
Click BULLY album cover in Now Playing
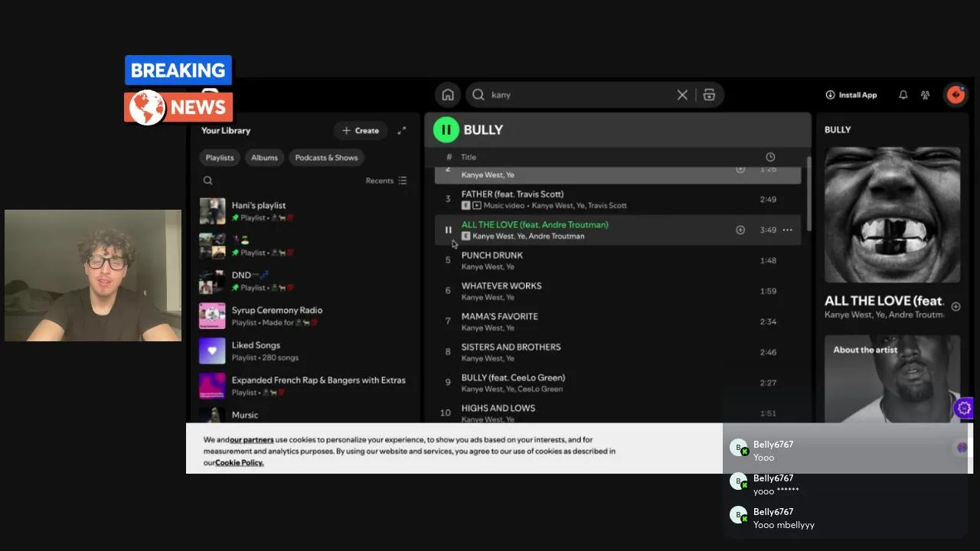pyautogui.click(x=892, y=215)
